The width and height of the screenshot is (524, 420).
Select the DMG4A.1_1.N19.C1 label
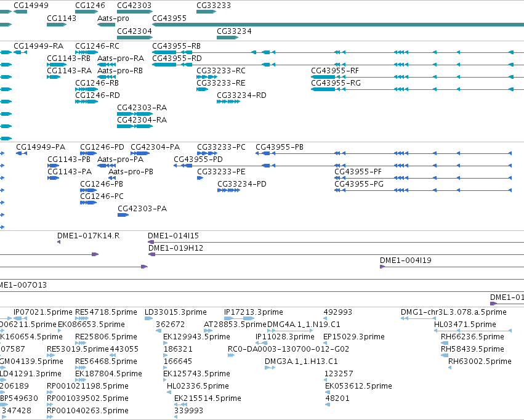(x=304, y=325)
